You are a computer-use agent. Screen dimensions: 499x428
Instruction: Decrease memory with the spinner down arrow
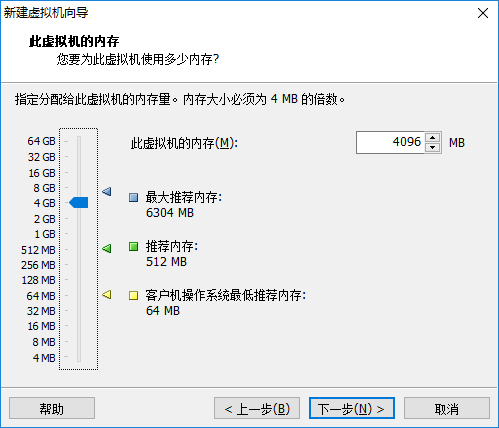point(433,147)
